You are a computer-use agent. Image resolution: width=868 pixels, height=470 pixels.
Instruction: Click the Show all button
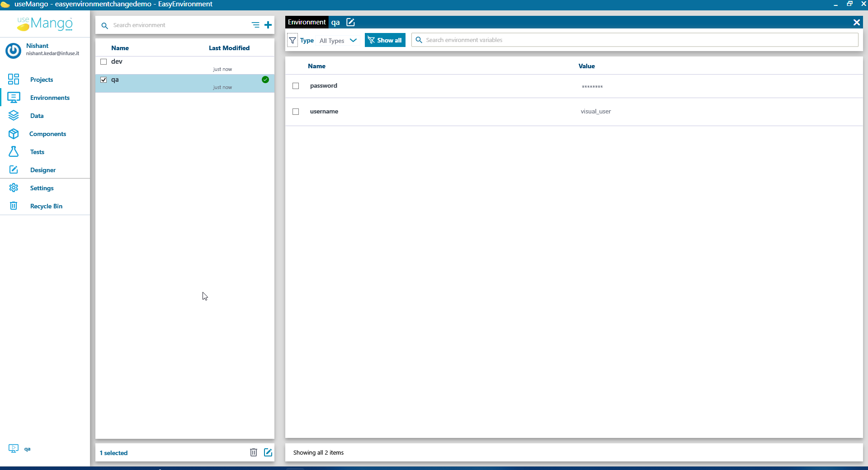pos(385,40)
